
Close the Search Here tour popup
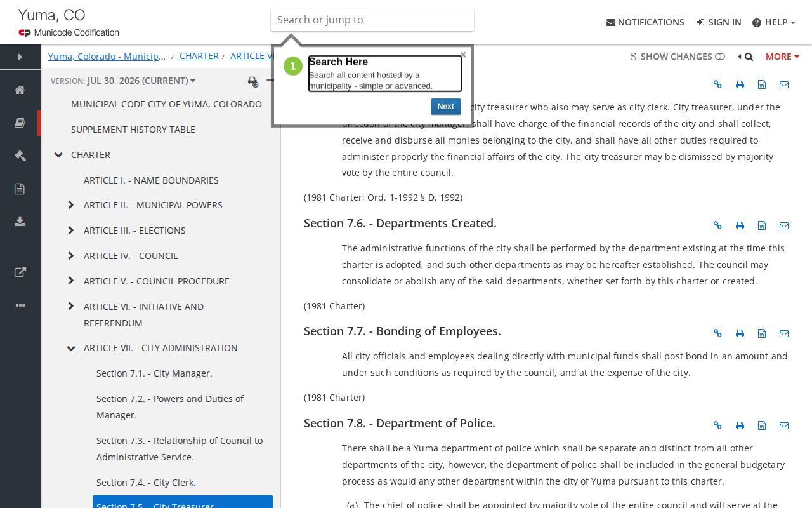tap(463, 55)
